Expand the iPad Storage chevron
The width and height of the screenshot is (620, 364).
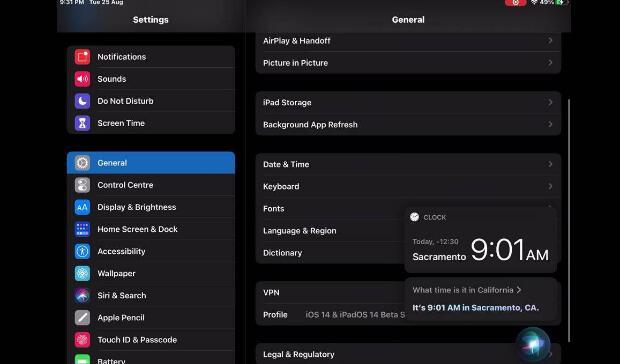pyautogui.click(x=550, y=102)
